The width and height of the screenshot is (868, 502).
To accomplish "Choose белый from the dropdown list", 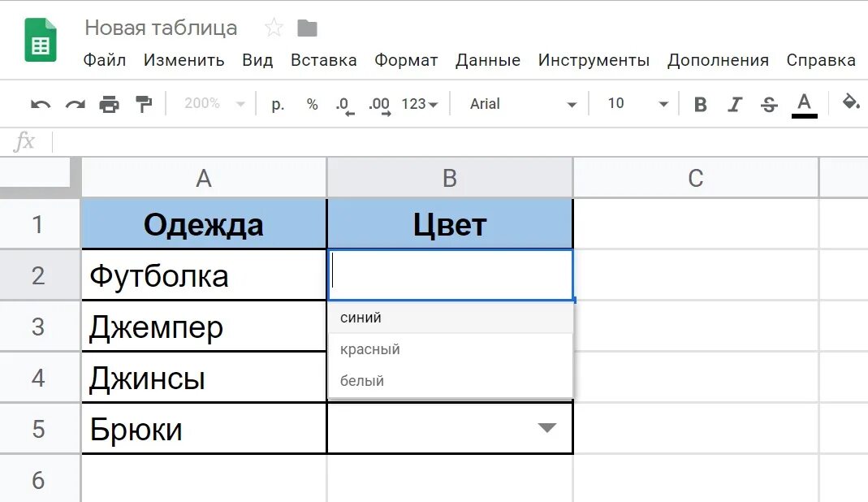I will click(451, 381).
